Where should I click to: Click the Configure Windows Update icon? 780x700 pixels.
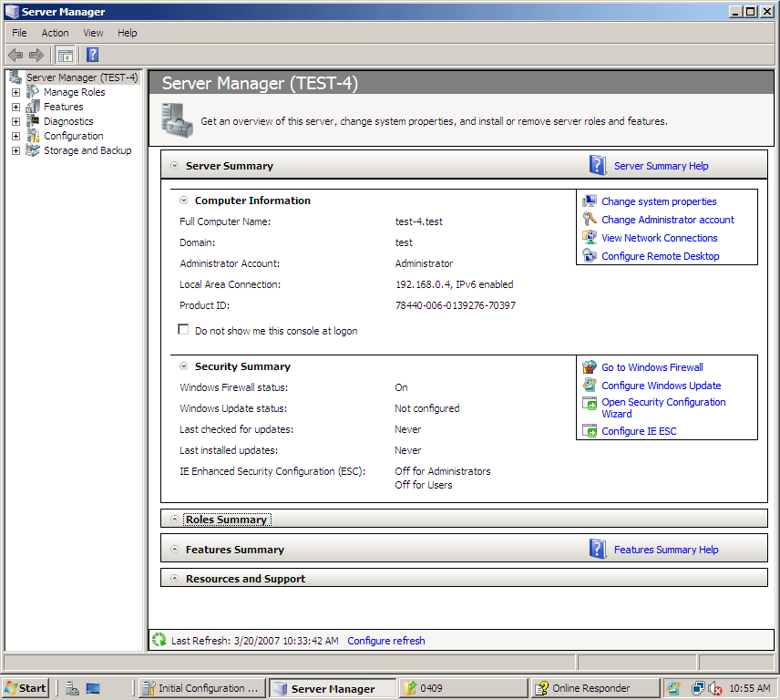click(x=590, y=385)
